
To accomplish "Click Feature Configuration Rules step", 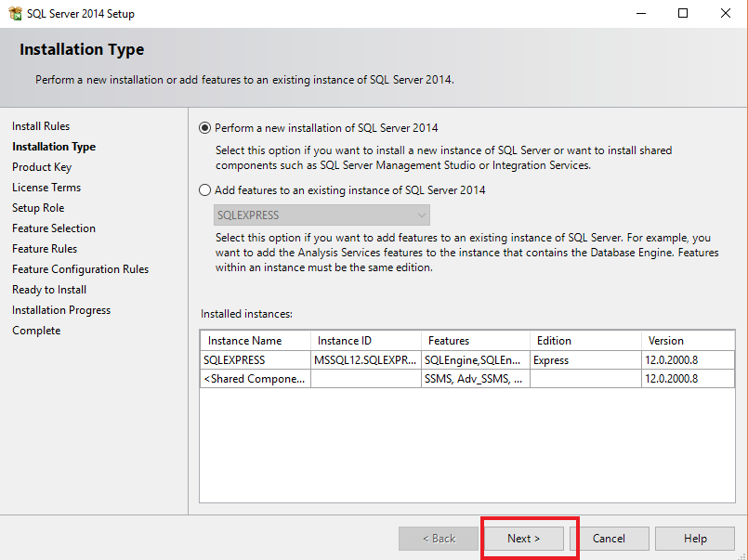I will [x=81, y=269].
